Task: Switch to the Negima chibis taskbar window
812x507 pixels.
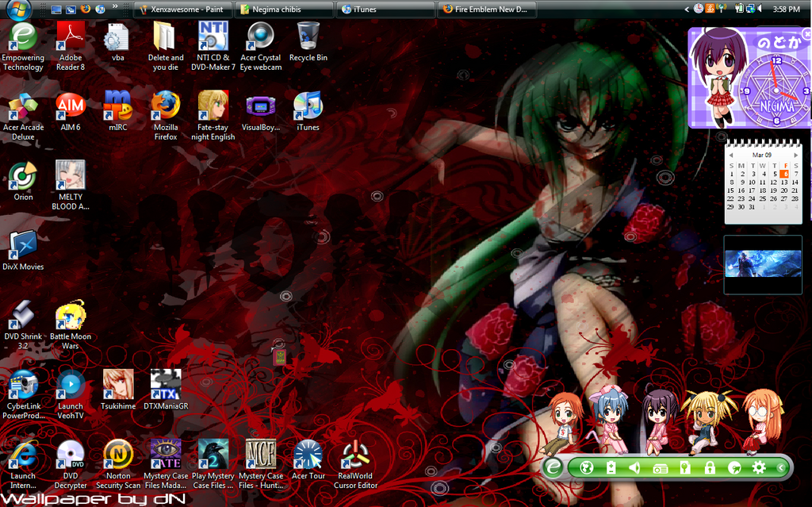Action: point(285,10)
